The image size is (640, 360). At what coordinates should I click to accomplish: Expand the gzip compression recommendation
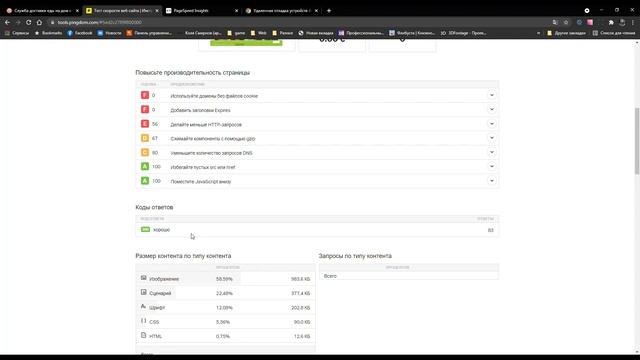tap(492, 138)
